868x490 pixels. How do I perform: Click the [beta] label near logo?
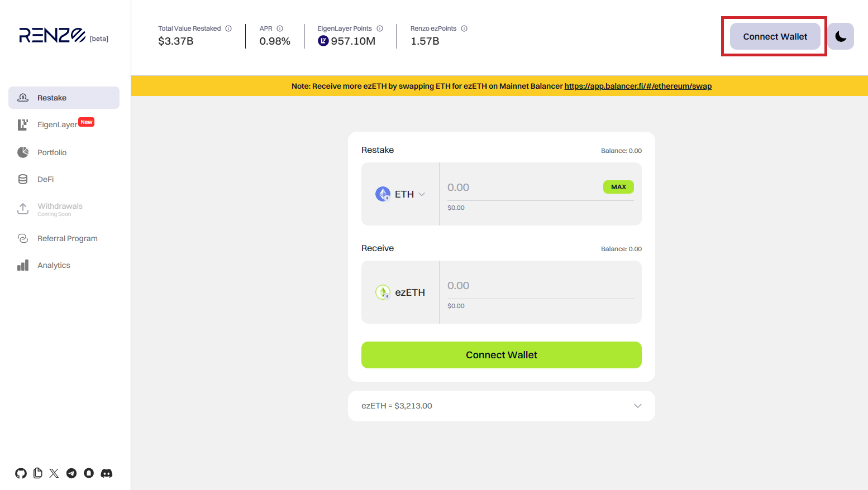[99, 39]
